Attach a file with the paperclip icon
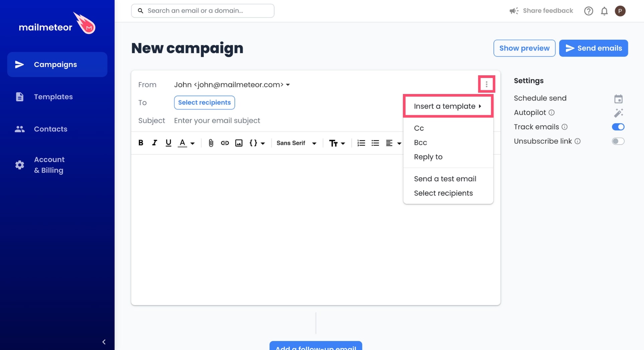The height and width of the screenshot is (350, 644). coord(211,143)
